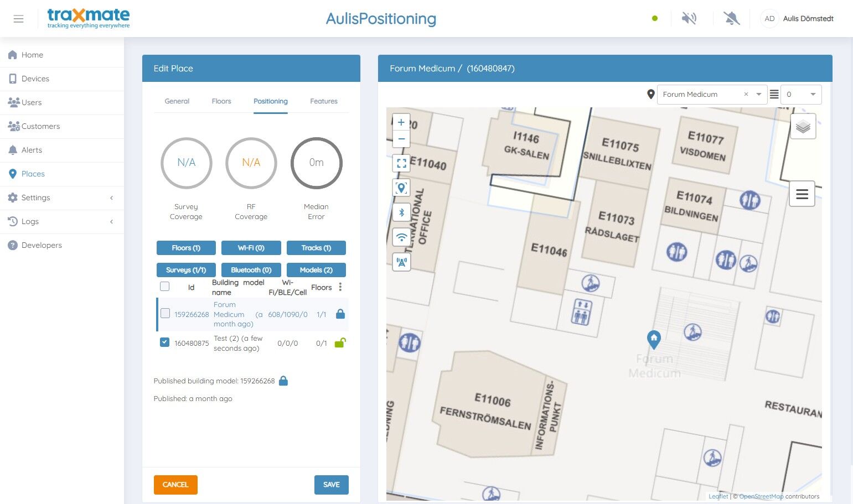Uncheck the Test (2) model checkbox
The width and height of the screenshot is (853, 504).
(x=164, y=342)
